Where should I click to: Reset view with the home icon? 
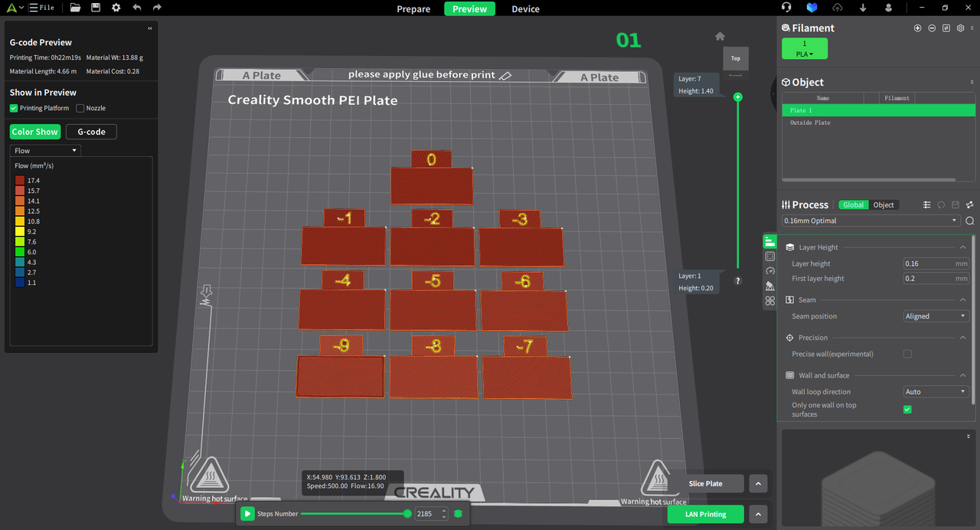tap(720, 36)
